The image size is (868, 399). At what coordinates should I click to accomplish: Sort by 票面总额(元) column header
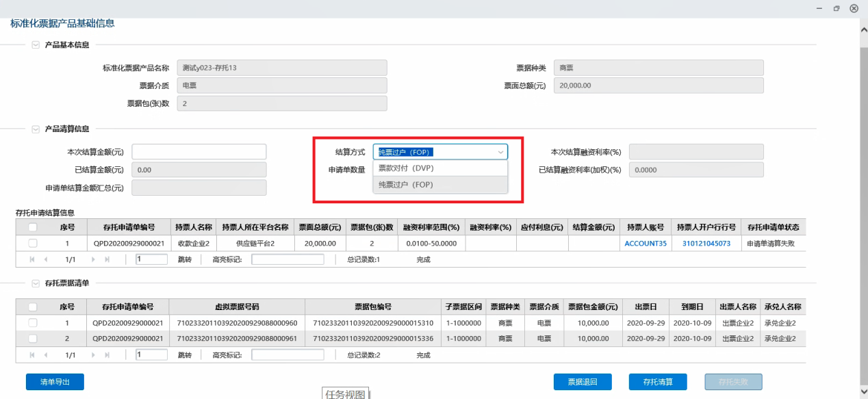point(320,227)
